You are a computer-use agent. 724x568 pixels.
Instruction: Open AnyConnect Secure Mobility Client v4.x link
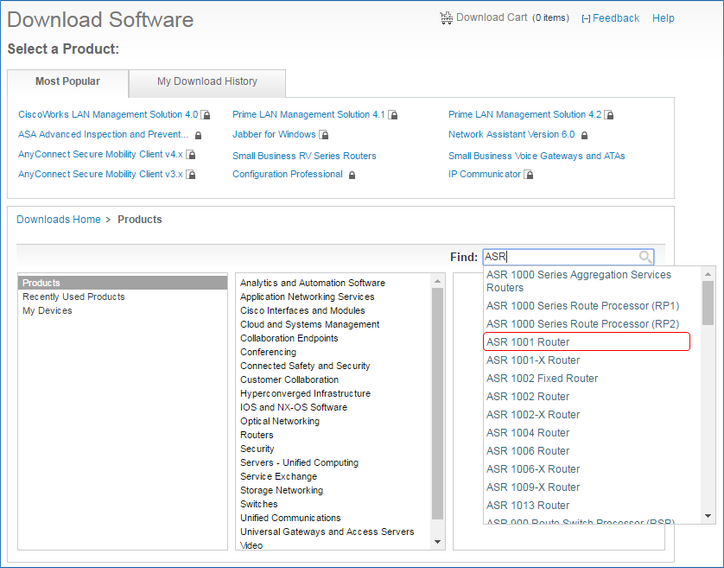pyautogui.click(x=100, y=154)
